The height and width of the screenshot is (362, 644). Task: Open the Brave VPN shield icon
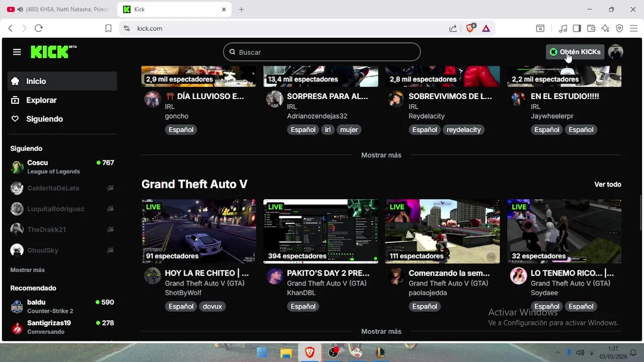(x=619, y=29)
